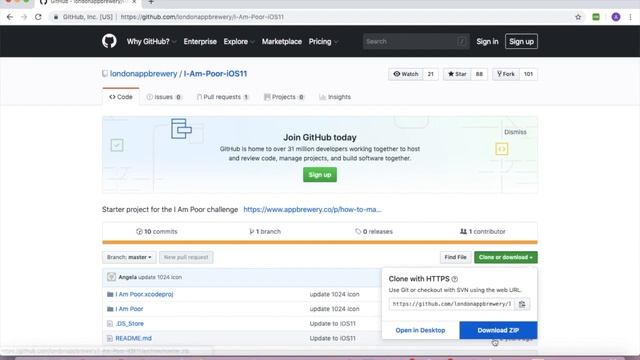View the 1 branch link

265,231
